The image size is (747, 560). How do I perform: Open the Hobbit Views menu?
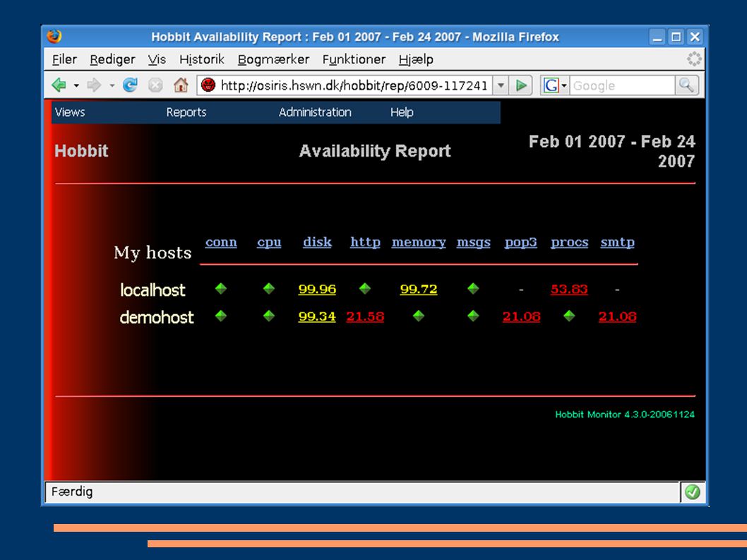[x=70, y=112]
